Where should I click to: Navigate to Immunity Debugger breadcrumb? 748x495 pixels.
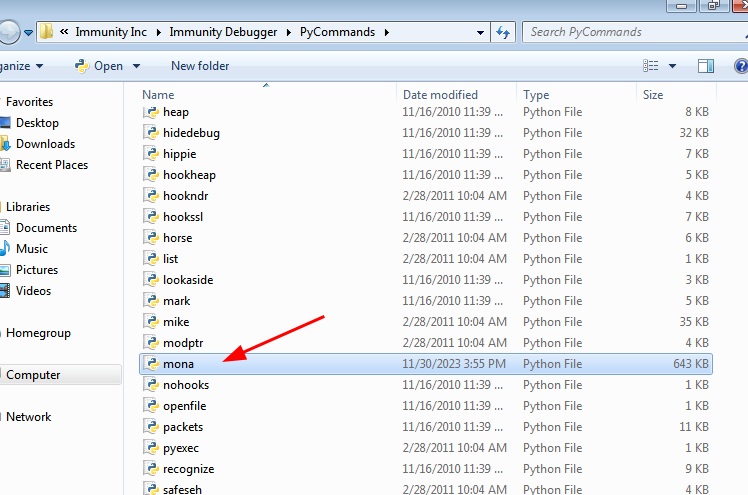(x=223, y=32)
